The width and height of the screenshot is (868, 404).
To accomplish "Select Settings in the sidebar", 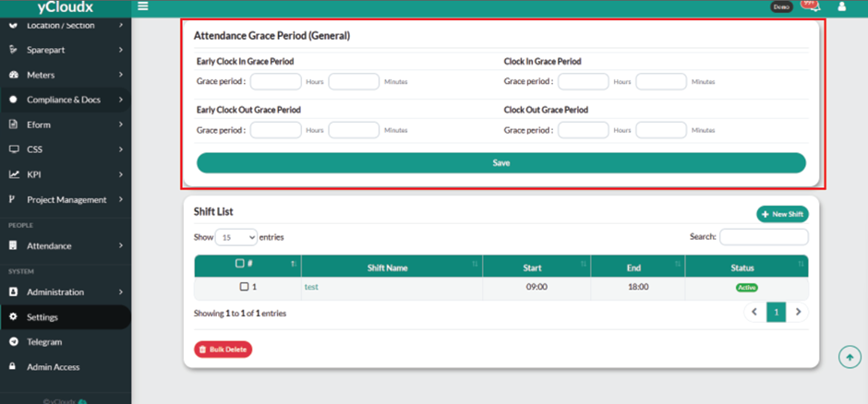I will (x=66, y=317).
